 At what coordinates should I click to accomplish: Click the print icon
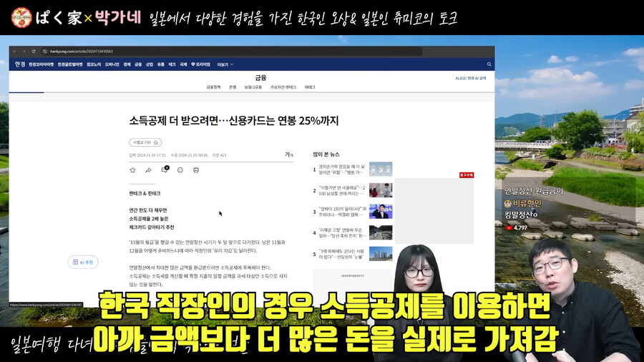(196, 170)
